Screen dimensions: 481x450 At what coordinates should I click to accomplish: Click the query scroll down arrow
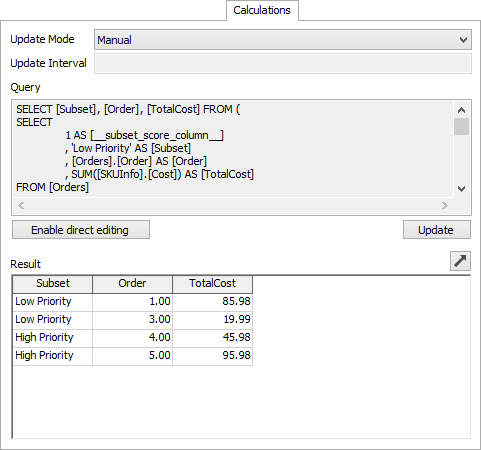click(x=461, y=189)
